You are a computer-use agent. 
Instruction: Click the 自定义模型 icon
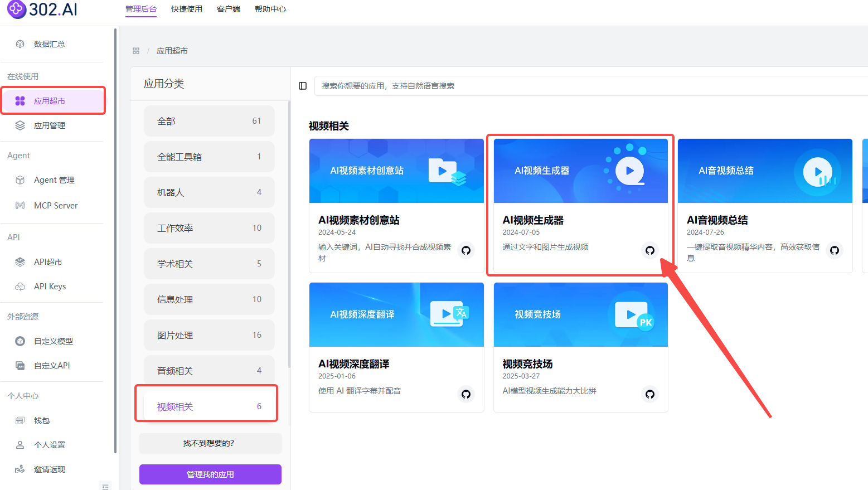click(x=20, y=341)
